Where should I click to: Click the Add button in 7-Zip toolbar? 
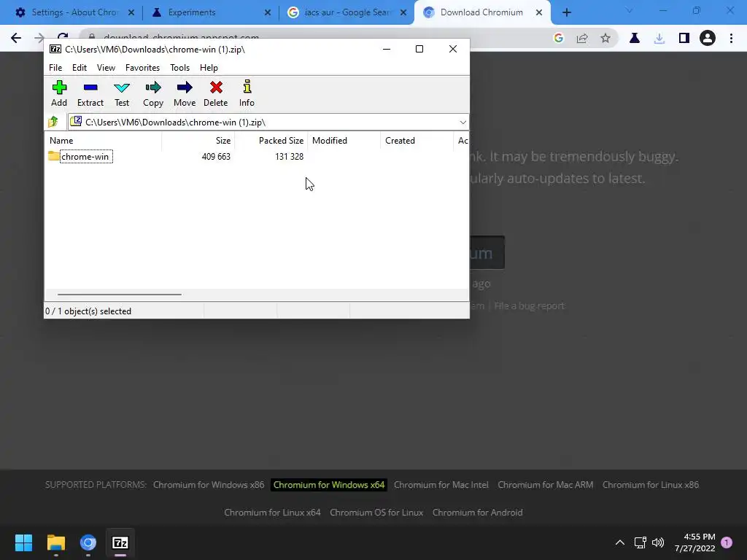[59, 93]
